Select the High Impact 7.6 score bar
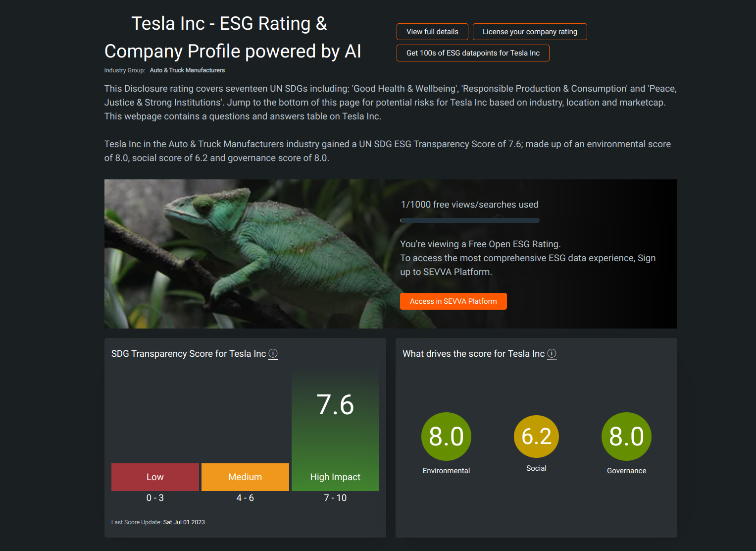 335,430
